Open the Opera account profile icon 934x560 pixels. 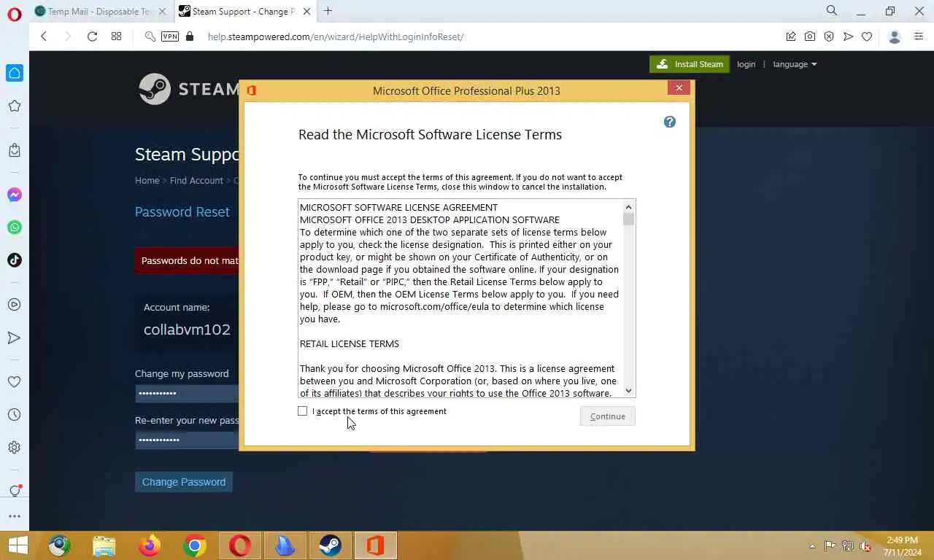(895, 36)
